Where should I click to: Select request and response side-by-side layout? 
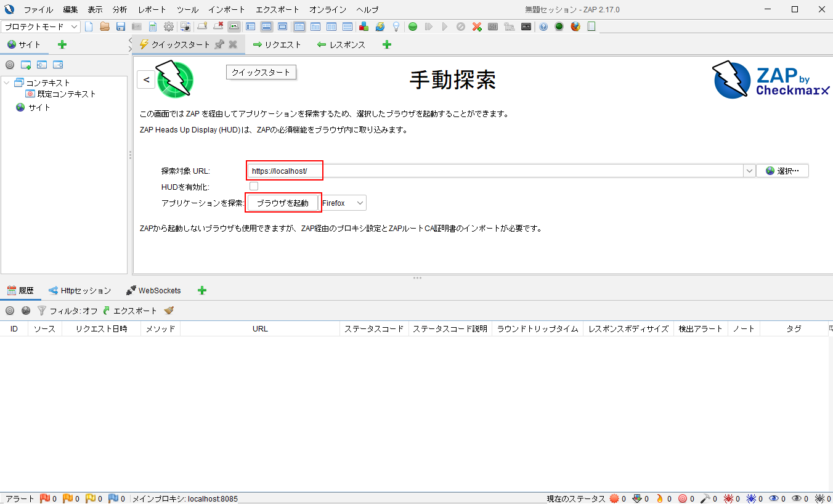(x=331, y=26)
